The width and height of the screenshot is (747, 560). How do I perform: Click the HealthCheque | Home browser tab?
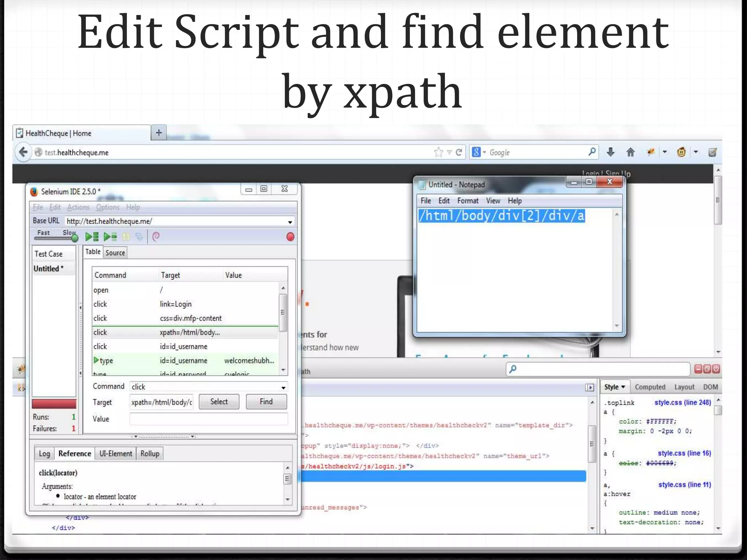tap(82, 133)
